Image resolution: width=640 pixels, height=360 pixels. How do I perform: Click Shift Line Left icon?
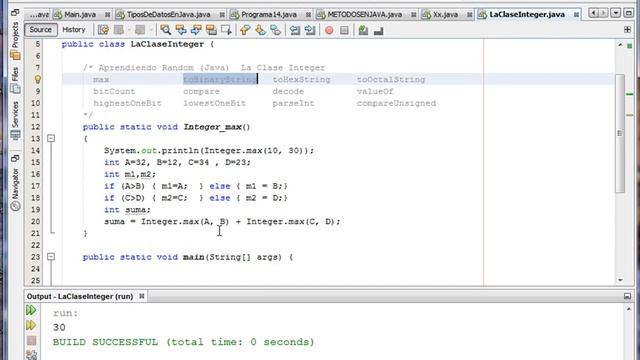point(295,30)
